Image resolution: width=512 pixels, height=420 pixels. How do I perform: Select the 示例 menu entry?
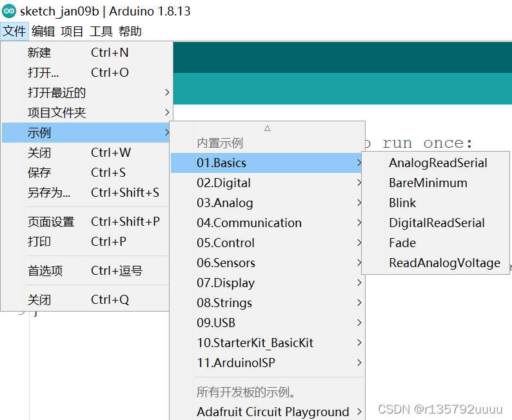click(x=87, y=133)
